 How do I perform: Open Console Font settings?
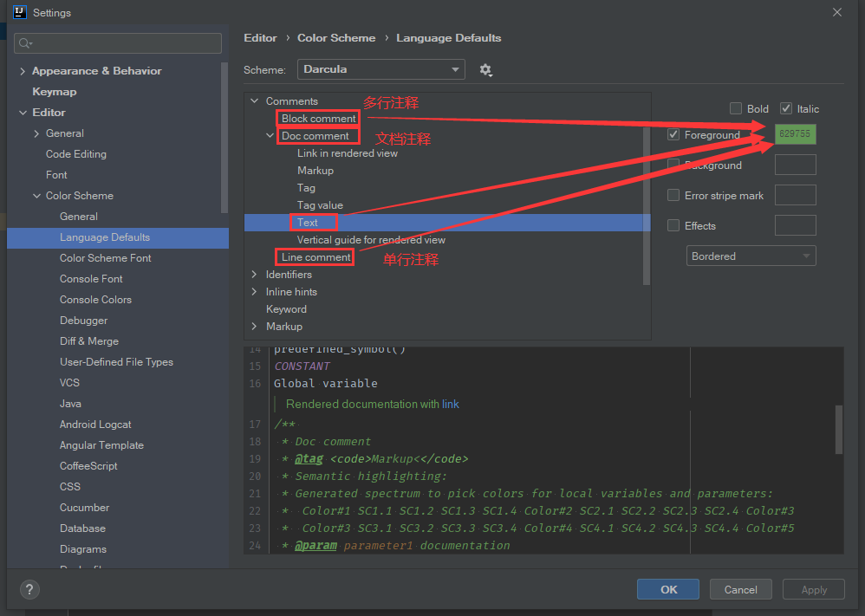pyautogui.click(x=91, y=279)
